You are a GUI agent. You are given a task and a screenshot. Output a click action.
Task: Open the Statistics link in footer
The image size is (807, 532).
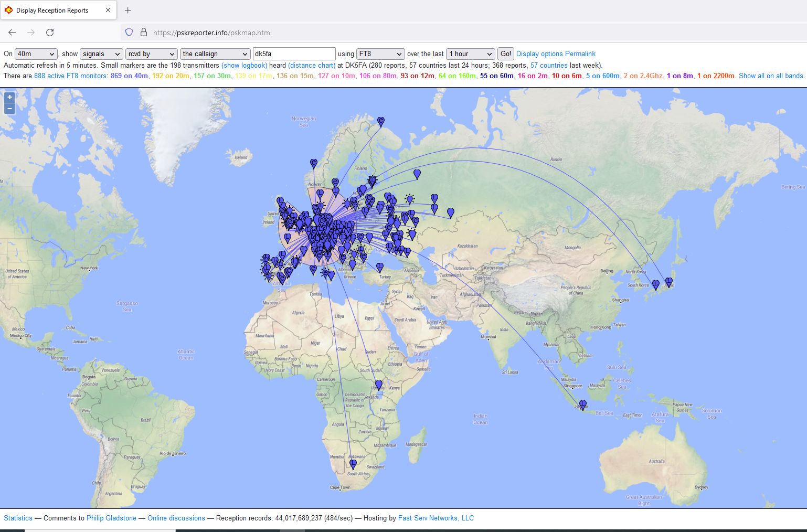(x=18, y=518)
